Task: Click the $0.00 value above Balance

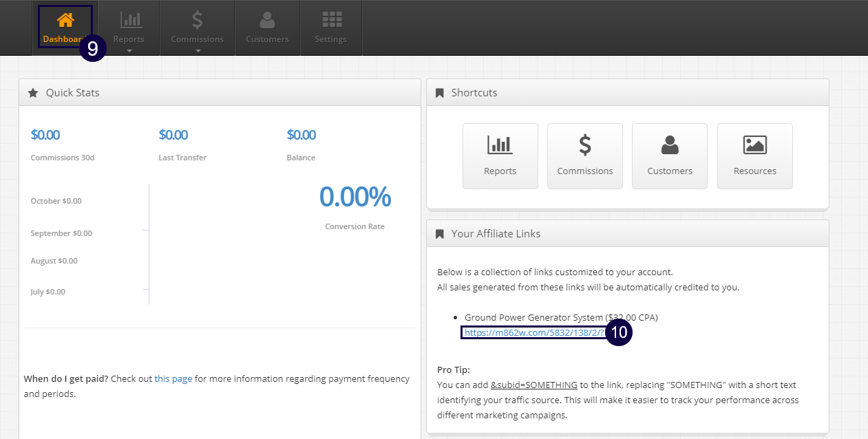Action: [x=301, y=135]
